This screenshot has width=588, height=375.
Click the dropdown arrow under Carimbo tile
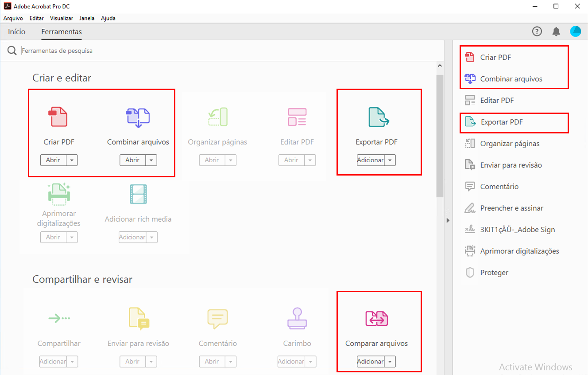tap(310, 362)
